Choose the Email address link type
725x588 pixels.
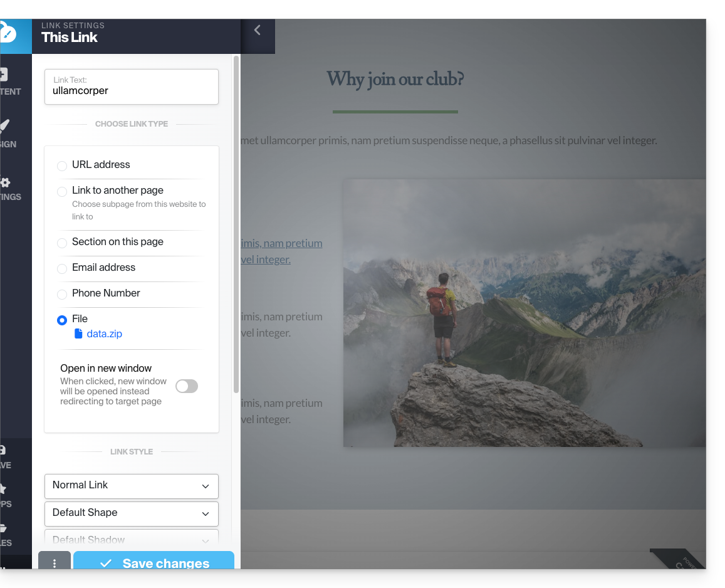[62, 268]
